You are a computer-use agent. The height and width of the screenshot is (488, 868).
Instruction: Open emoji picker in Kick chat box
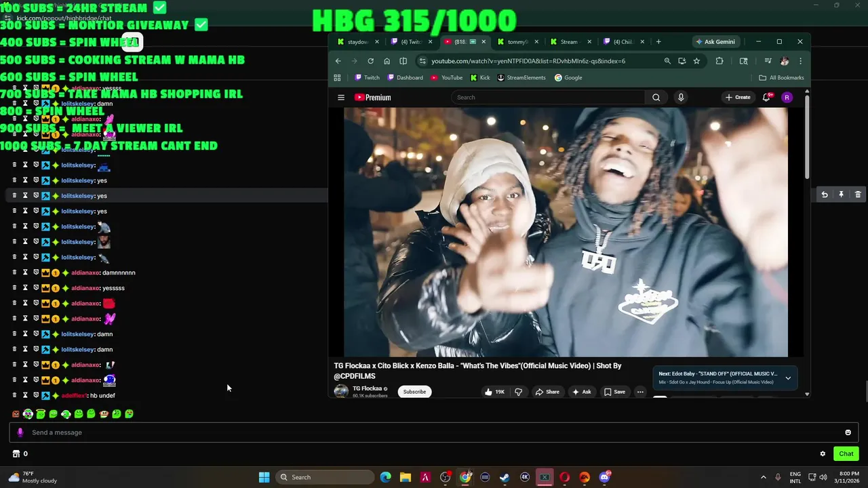point(848,432)
